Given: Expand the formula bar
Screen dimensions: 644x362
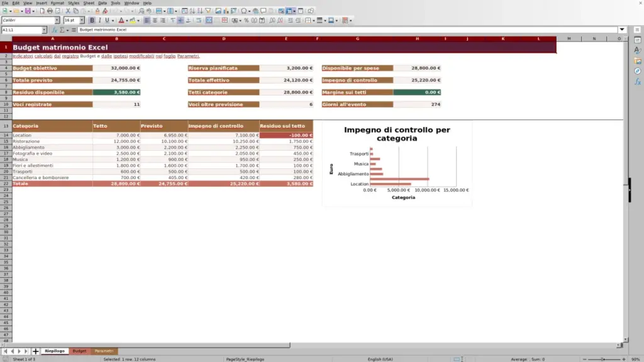Looking at the screenshot, I should click(x=622, y=30).
